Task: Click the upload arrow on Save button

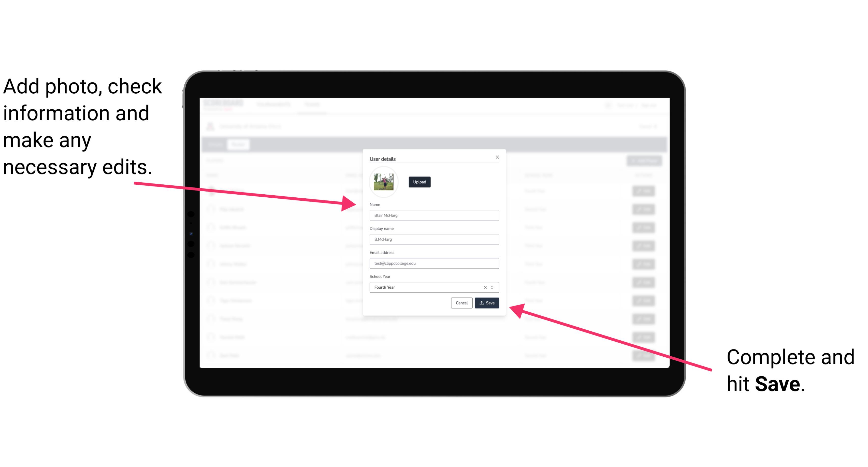Action: tap(482, 303)
